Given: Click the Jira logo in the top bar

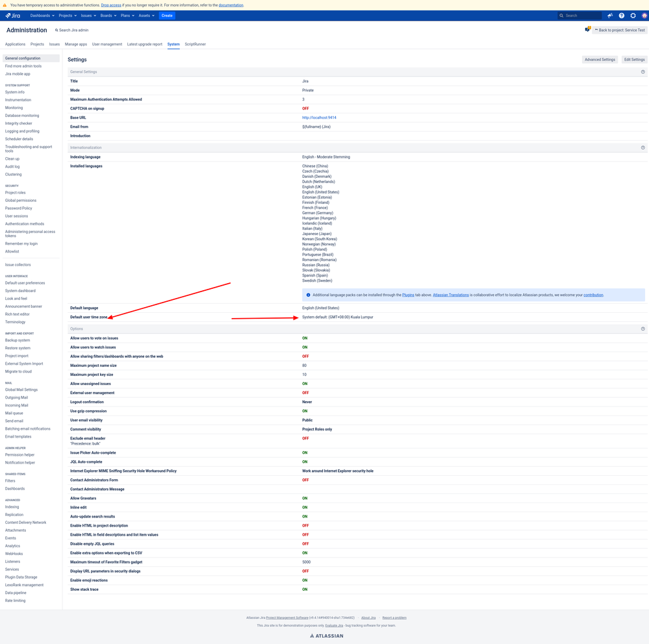Looking at the screenshot, I should (x=13, y=16).
